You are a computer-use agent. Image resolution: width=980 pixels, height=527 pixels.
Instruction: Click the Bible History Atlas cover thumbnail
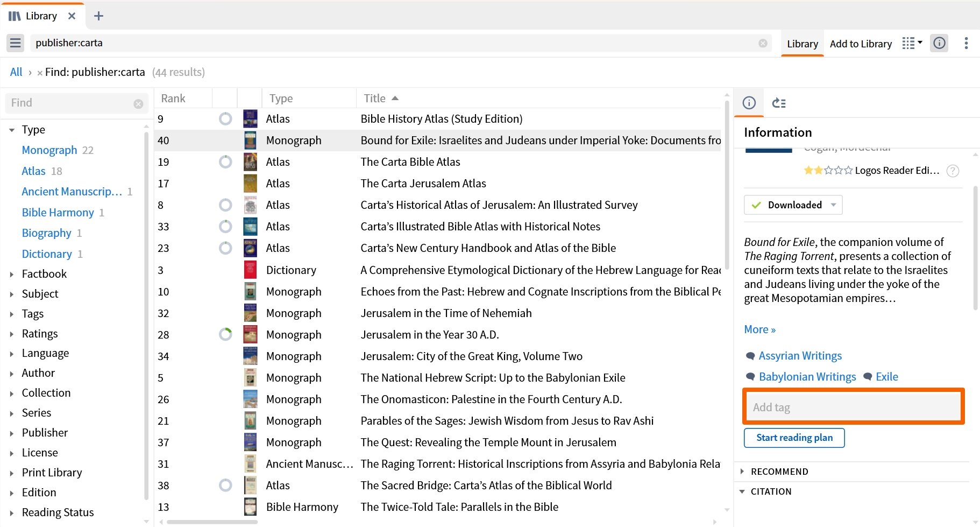coord(250,119)
